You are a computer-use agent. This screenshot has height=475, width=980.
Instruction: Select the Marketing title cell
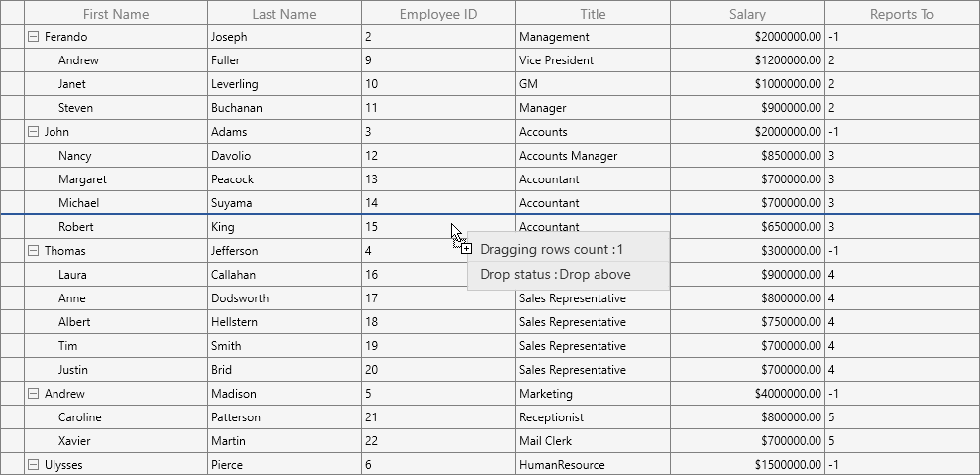point(594,394)
